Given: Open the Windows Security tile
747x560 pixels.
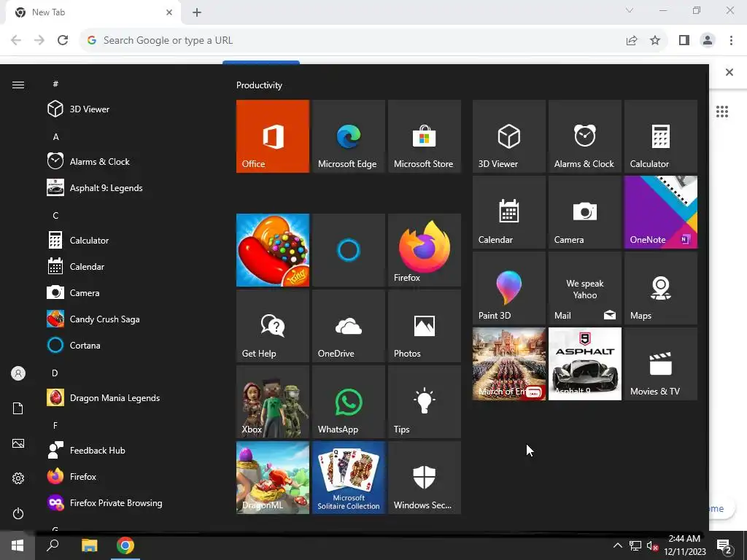Looking at the screenshot, I should pyautogui.click(x=424, y=478).
